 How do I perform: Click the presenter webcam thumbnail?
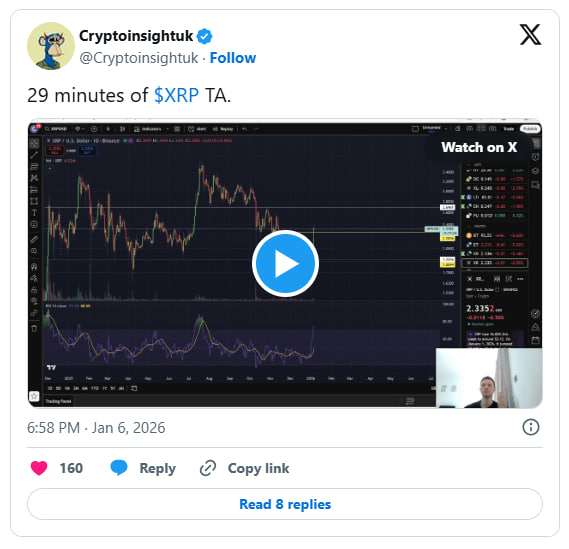pyautogui.click(x=489, y=378)
